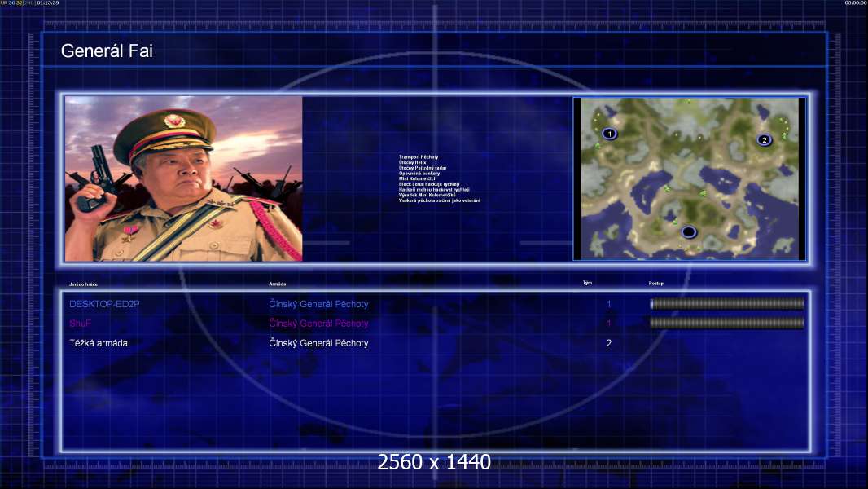Click the timer readout in the top-left corner

(x=30, y=2)
